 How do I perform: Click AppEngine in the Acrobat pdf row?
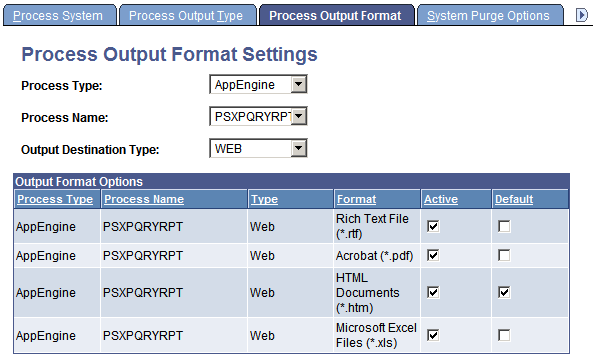tap(46, 256)
